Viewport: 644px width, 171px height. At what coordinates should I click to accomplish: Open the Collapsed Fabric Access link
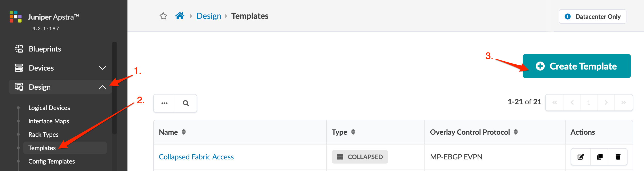click(196, 157)
